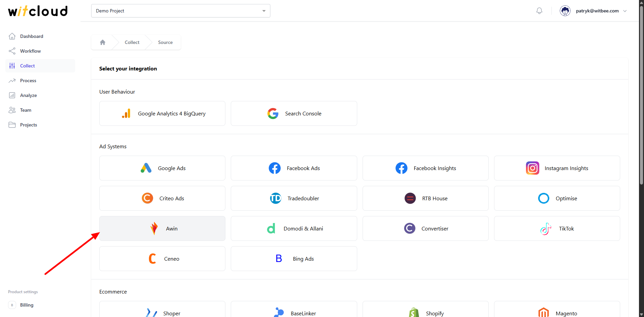Image resolution: width=644 pixels, height=317 pixels.
Task: Click the Criteo Ads logo icon
Action: pyautogui.click(x=148, y=198)
